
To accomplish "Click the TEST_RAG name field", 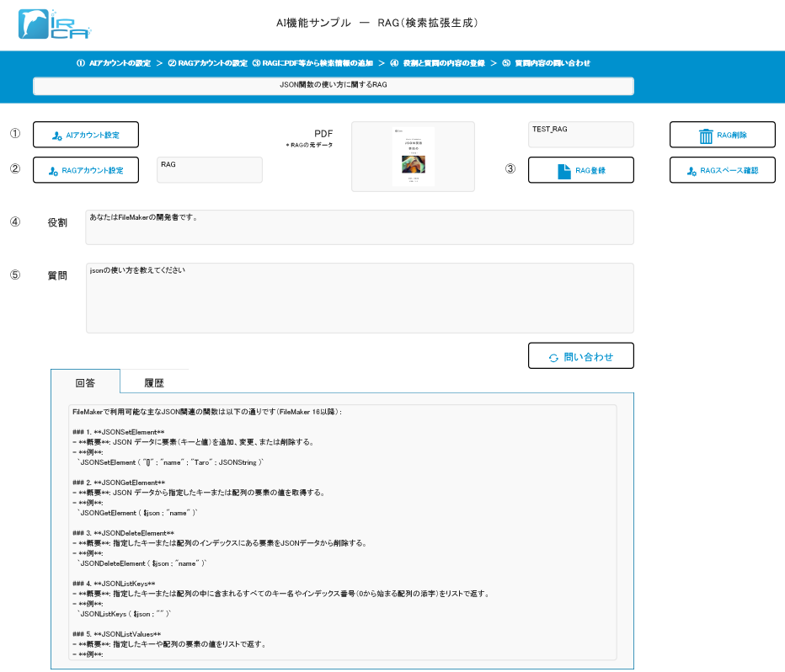I will click(x=580, y=135).
